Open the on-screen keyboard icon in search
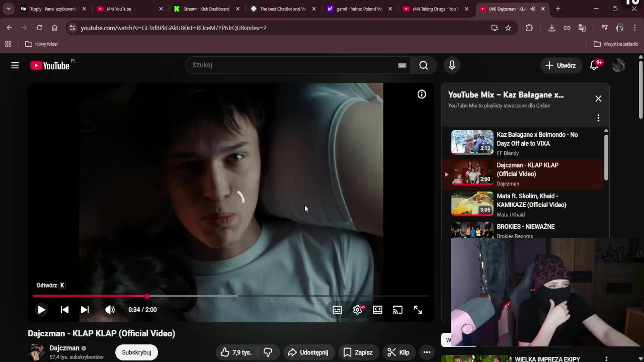The image size is (644, 362). point(402,65)
